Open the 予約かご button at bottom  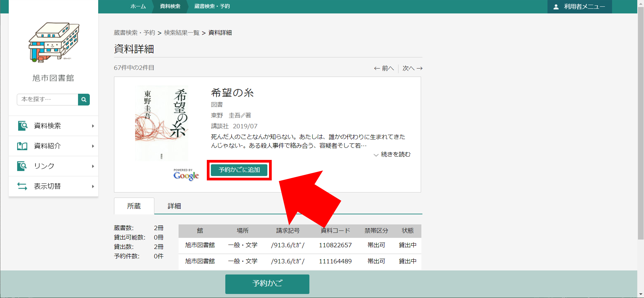pyautogui.click(x=267, y=284)
